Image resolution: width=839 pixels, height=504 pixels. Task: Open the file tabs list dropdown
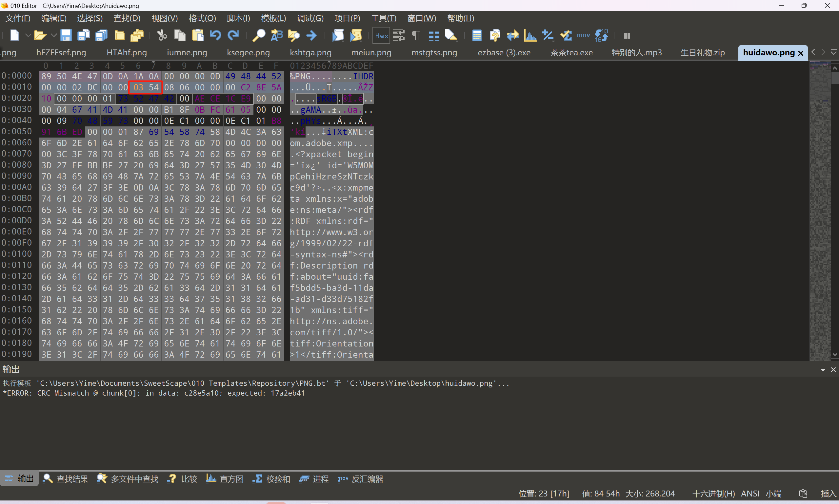pyautogui.click(x=833, y=52)
